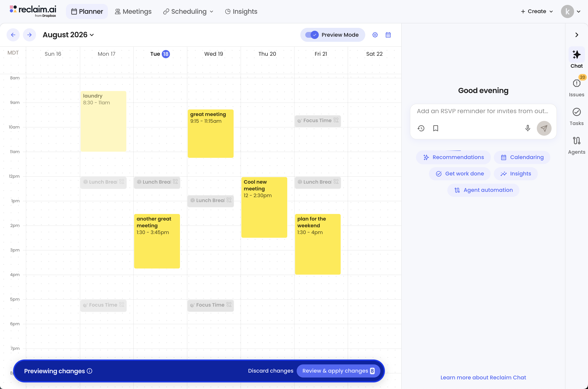Toggle Preview Mode switch
The height and width of the screenshot is (389, 588).
pos(312,35)
